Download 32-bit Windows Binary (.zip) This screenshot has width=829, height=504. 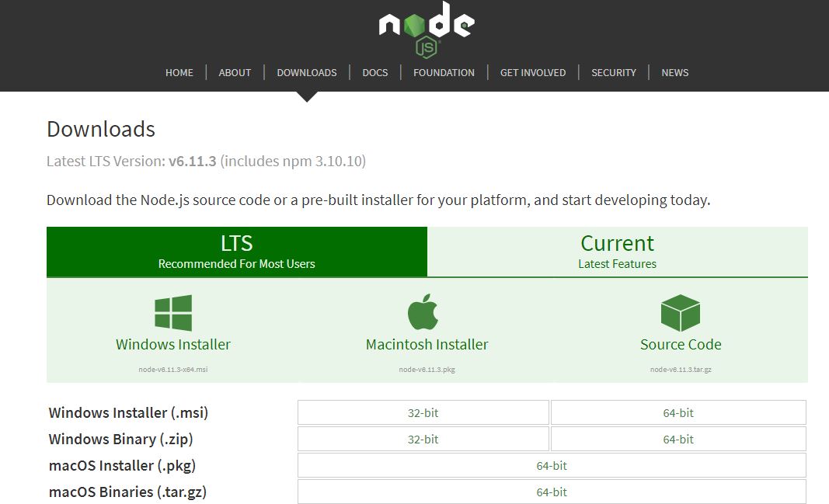pyautogui.click(x=423, y=439)
